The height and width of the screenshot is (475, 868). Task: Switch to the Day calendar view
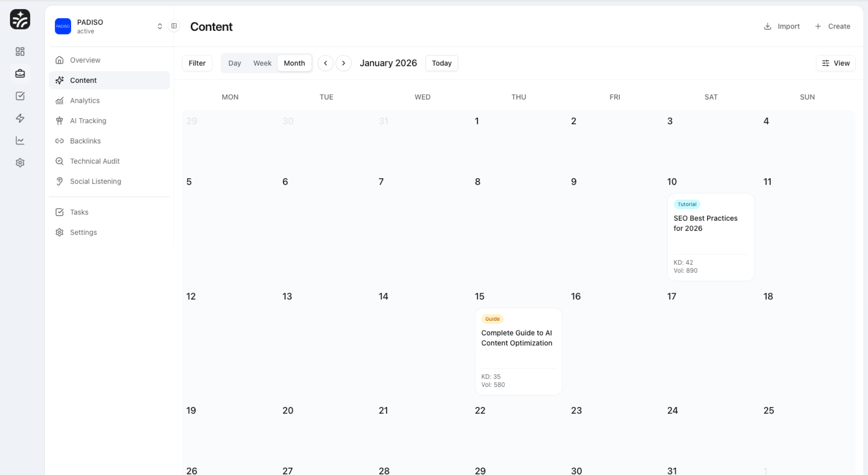pos(235,63)
